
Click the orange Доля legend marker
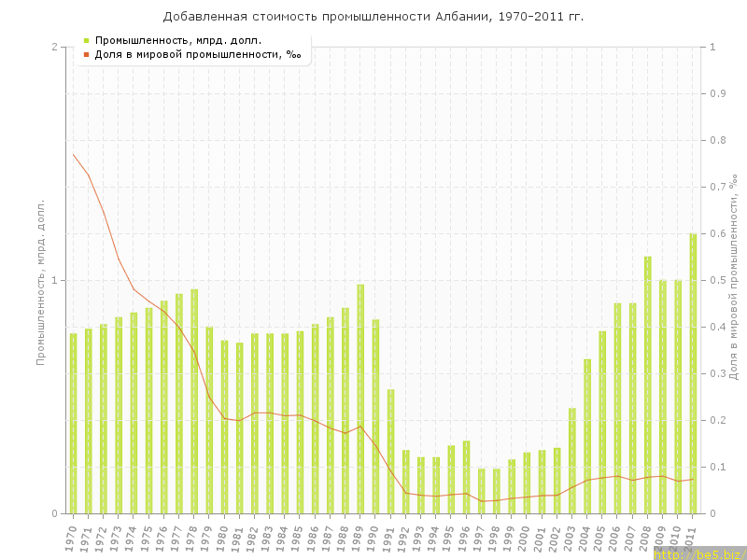(x=86, y=54)
